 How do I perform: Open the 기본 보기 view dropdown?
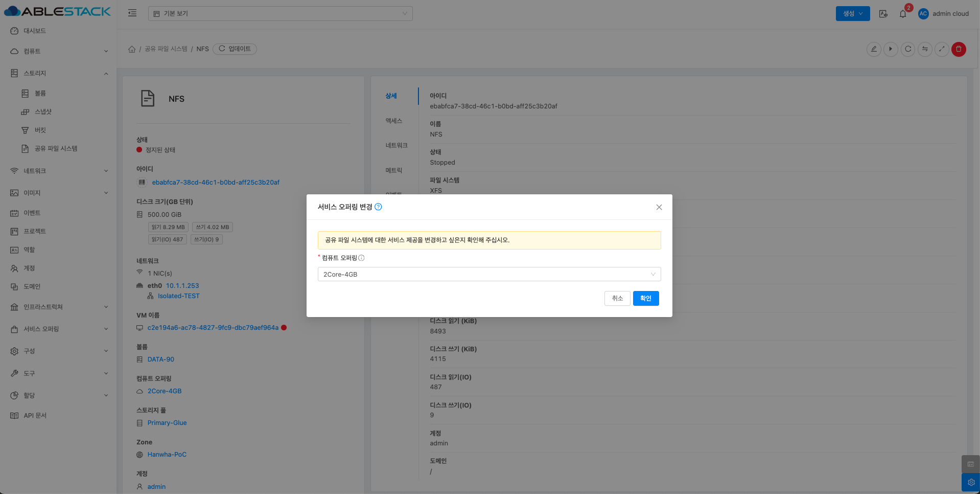[x=280, y=14]
